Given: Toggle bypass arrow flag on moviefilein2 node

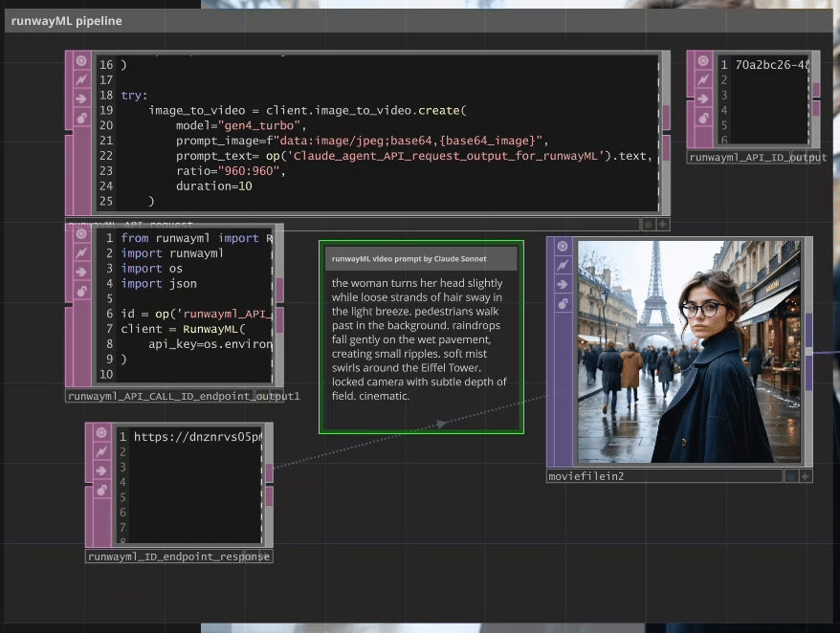Looking at the screenshot, I should 562,284.
